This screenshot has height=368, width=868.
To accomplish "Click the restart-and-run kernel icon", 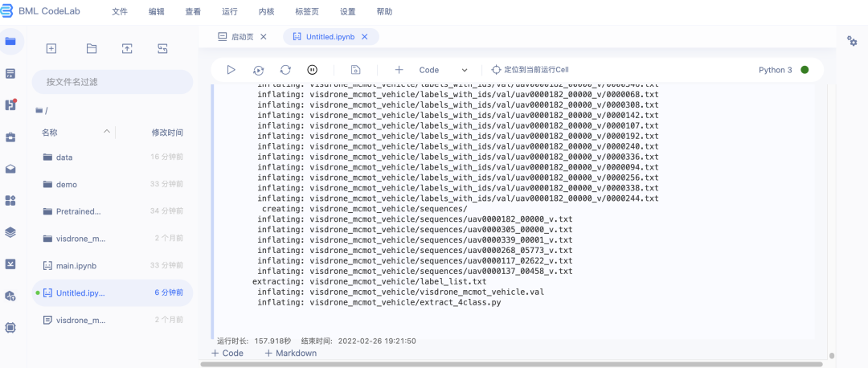I will pos(259,70).
